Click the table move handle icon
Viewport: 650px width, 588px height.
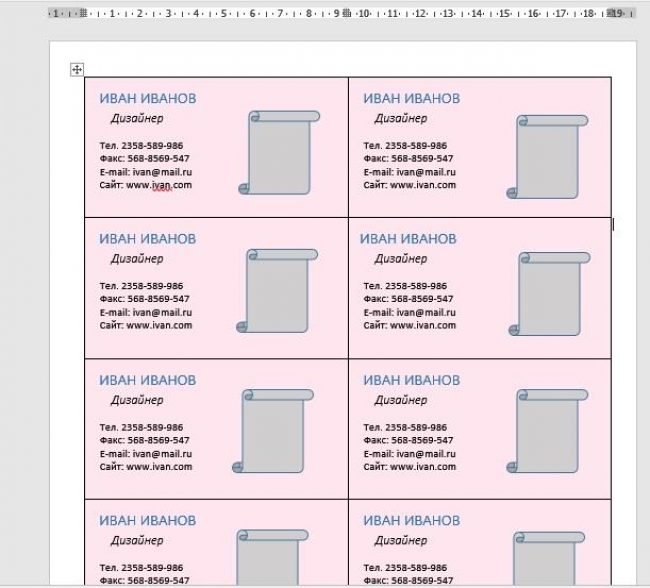[x=77, y=69]
